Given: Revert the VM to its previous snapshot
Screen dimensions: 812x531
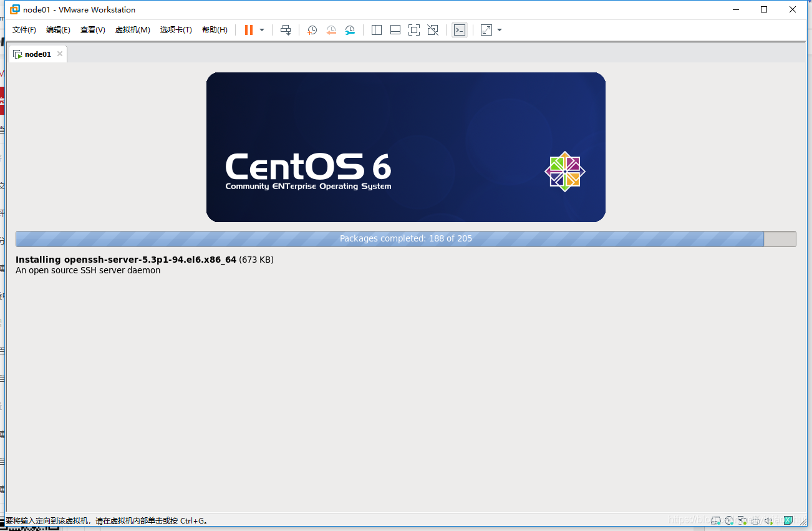Looking at the screenshot, I should [x=331, y=30].
